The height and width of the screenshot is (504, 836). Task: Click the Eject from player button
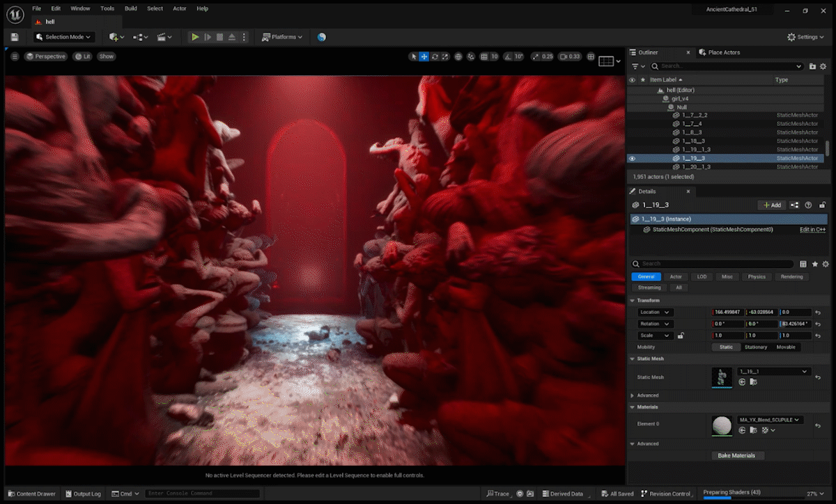click(232, 37)
